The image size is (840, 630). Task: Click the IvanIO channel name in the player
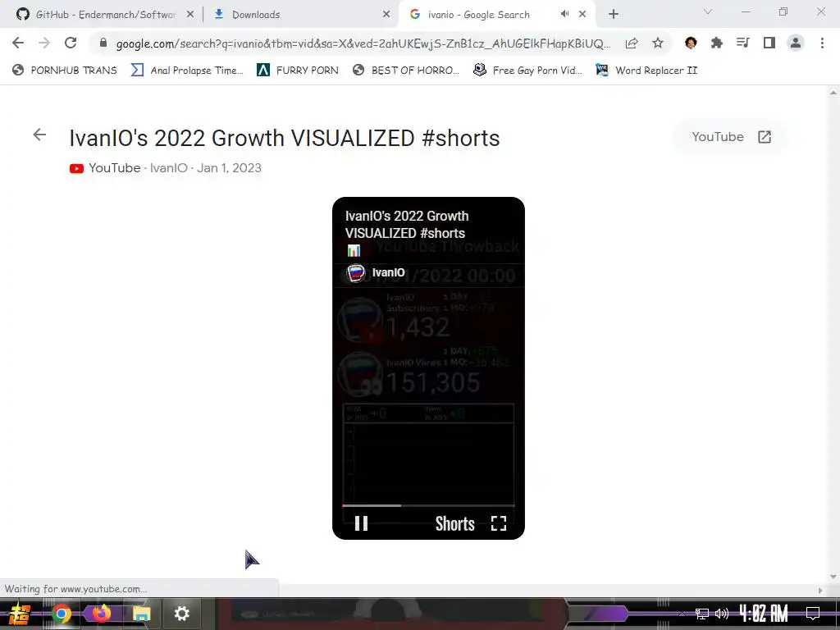point(388,272)
